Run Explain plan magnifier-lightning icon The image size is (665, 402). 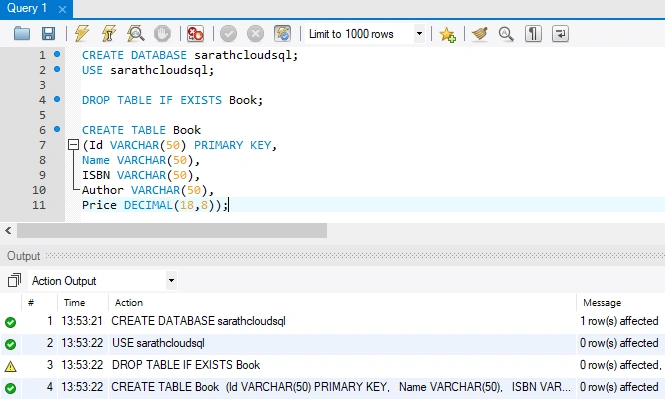point(136,34)
